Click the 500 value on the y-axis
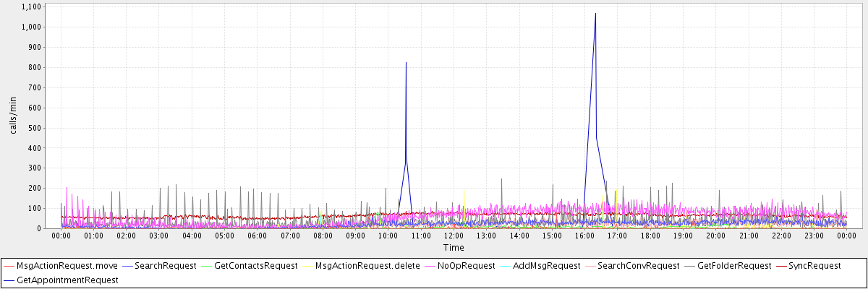868x289 pixels. (x=35, y=128)
